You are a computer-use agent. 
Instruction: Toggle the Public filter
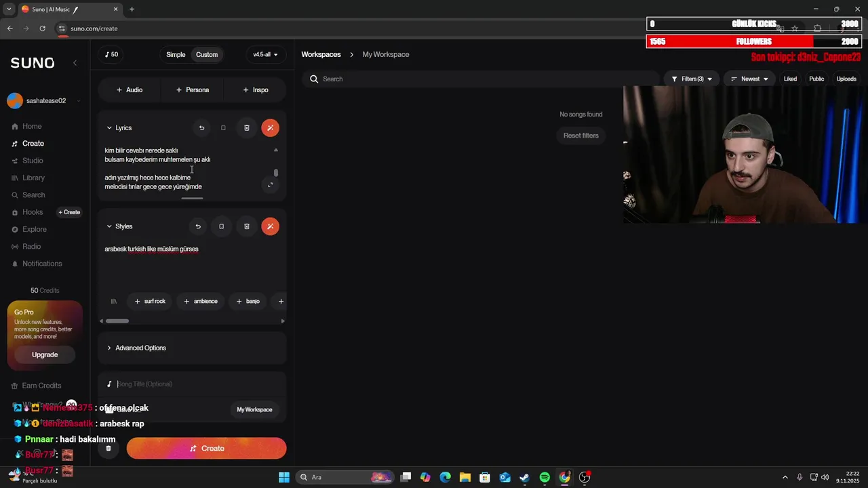(x=816, y=79)
